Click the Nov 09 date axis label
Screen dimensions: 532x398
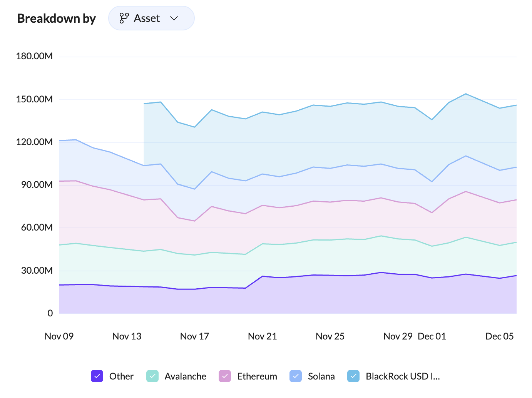59,336
